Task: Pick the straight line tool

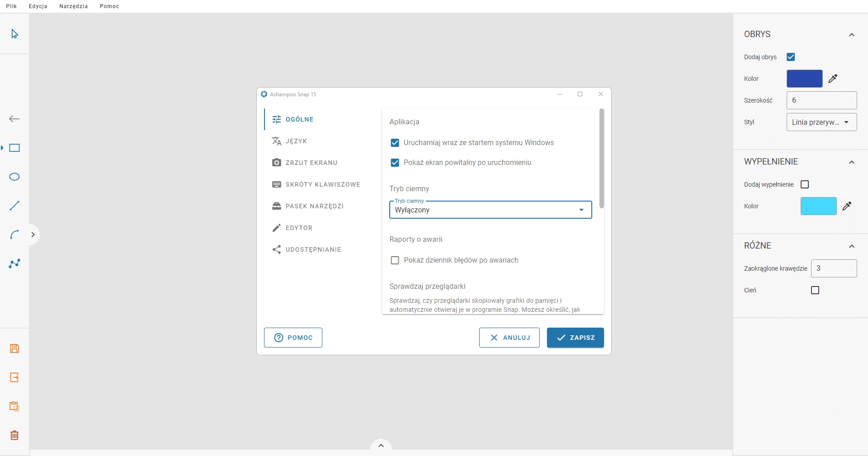Action: coord(14,206)
